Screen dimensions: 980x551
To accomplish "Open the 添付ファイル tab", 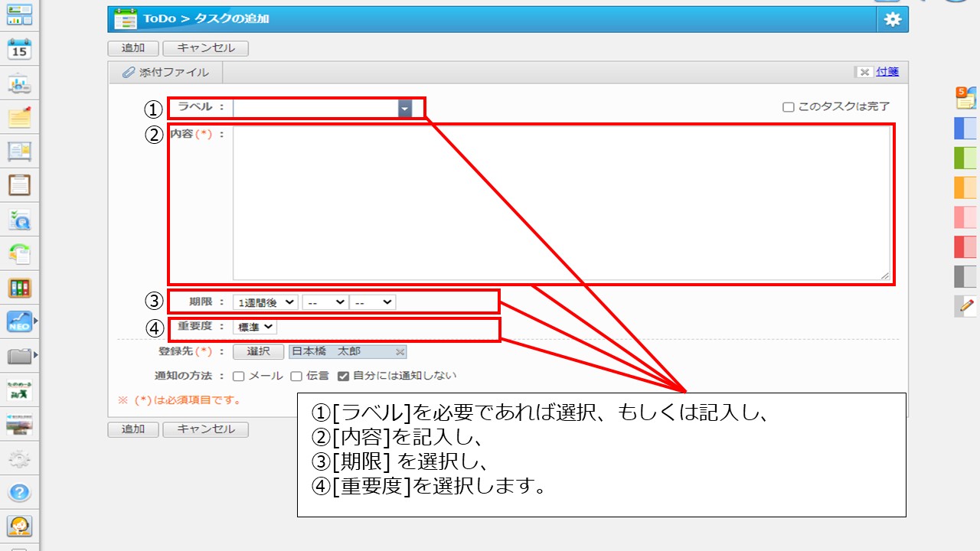I will tap(165, 73).
